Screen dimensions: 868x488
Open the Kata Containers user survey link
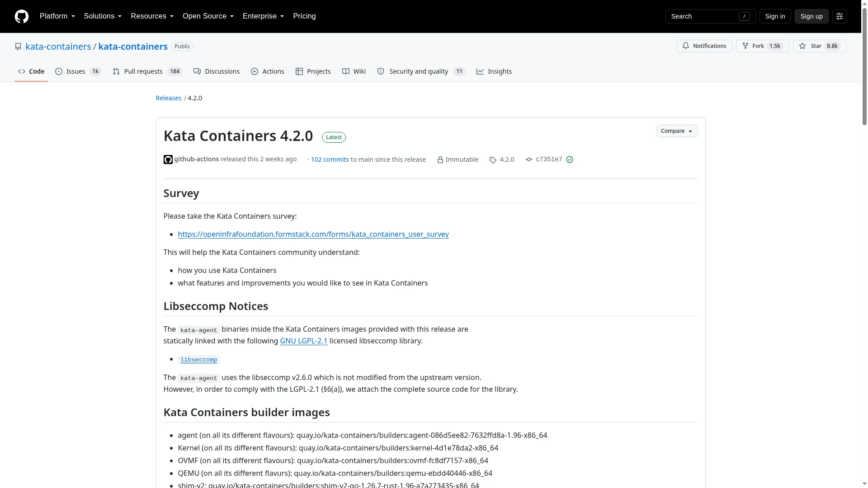click(x=313, y=234)
